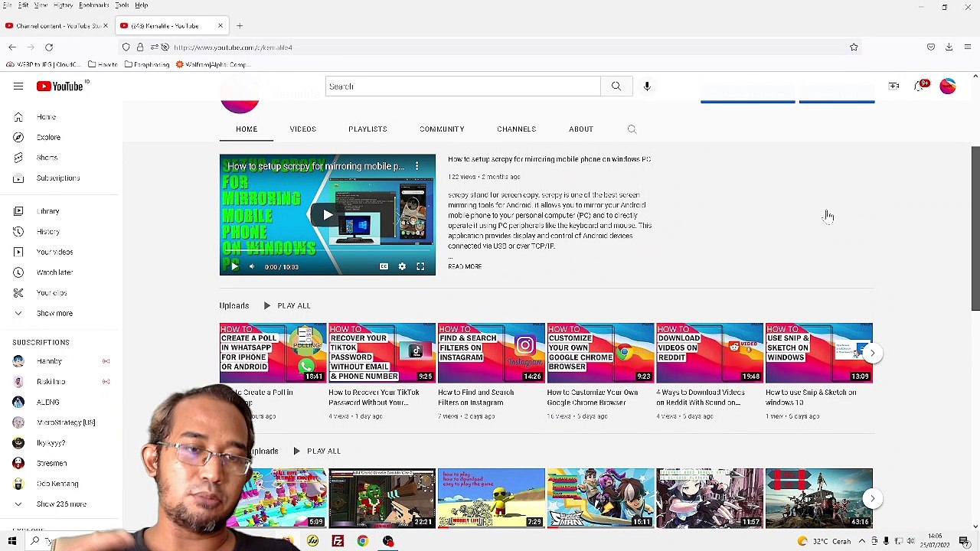Open the Bookmarks menu
Screen dimensions: 980x551
(94, 5)
